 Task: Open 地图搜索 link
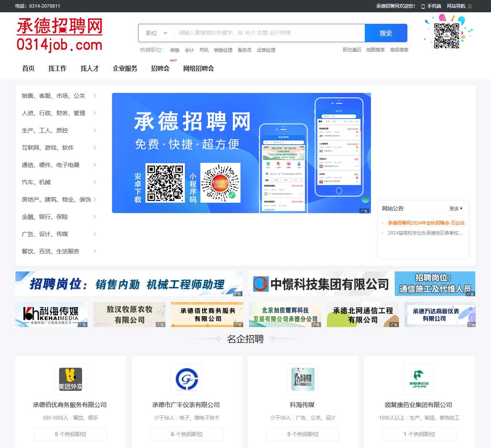(376, 50)
